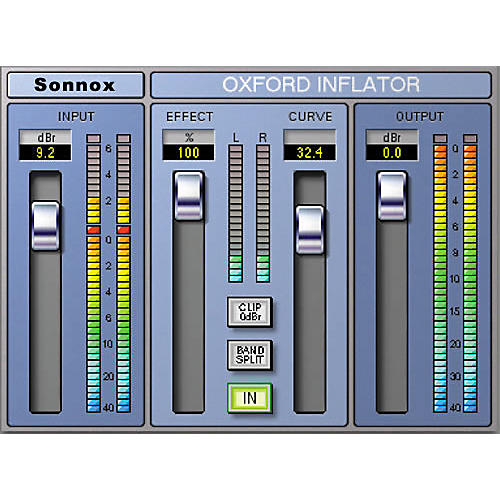Toggle the CLIP 0dBr button
The height and width of the screenshot is (500, 500).
pos(250,312)
